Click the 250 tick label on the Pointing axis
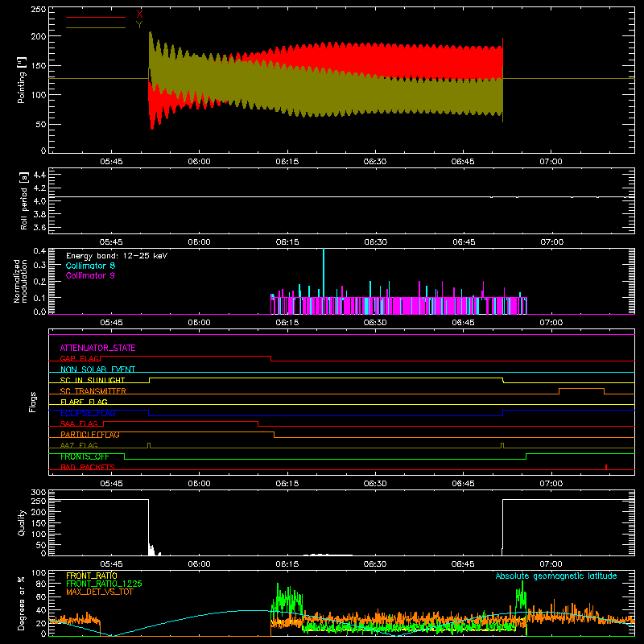 tap(39, 10)
